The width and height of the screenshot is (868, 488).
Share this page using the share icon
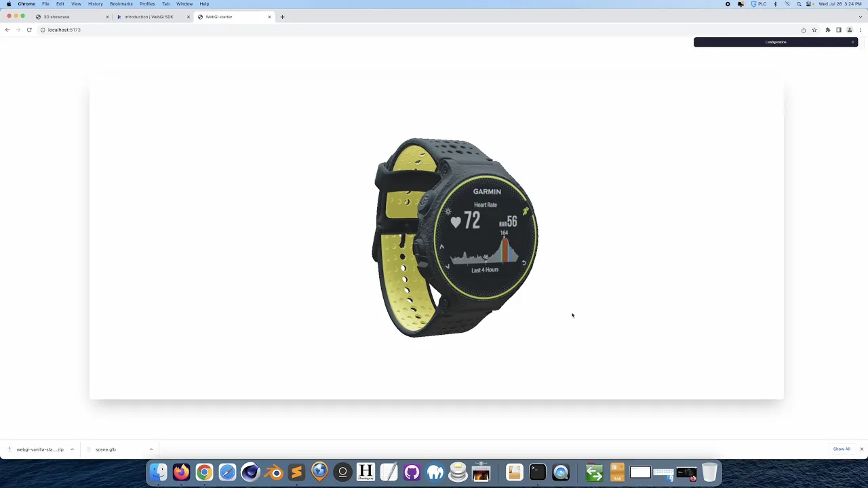(x=804, y=30)
